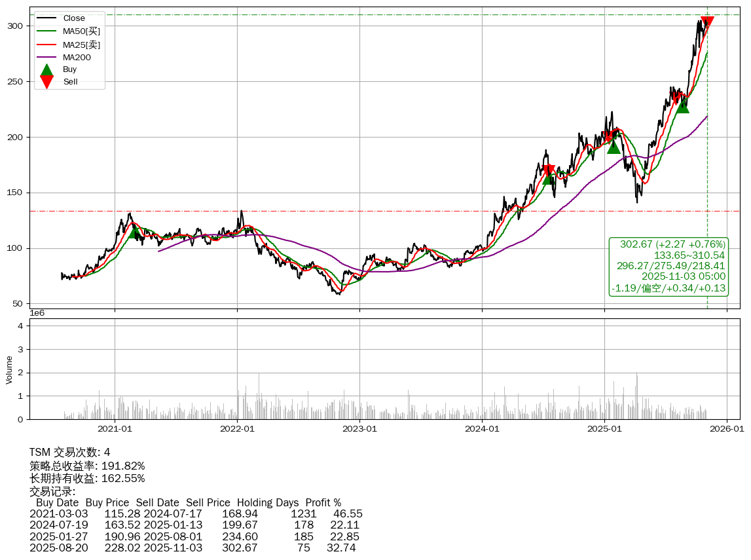Click the Profit % column header
The width and height of the screenshot is (751, 560).
pyautogui.click(x=323, y=503)
